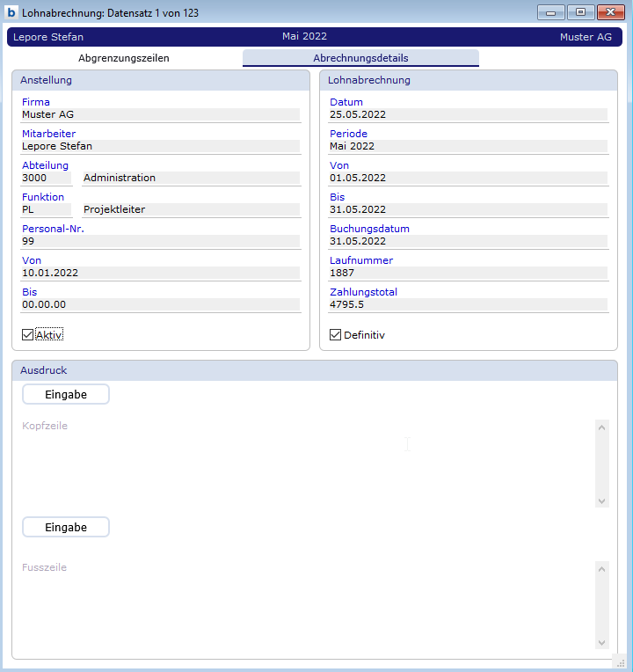
Task: Click into the Kopfzeile text area
Action: [303, 463]
